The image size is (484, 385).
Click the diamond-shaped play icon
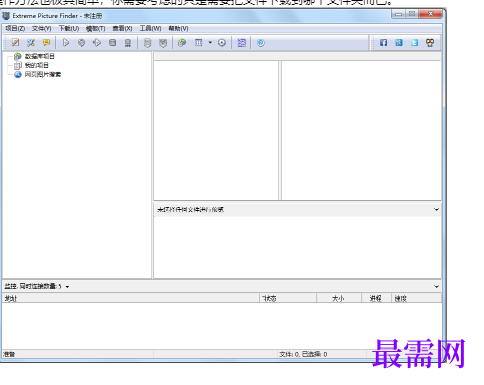pos(97,43)
